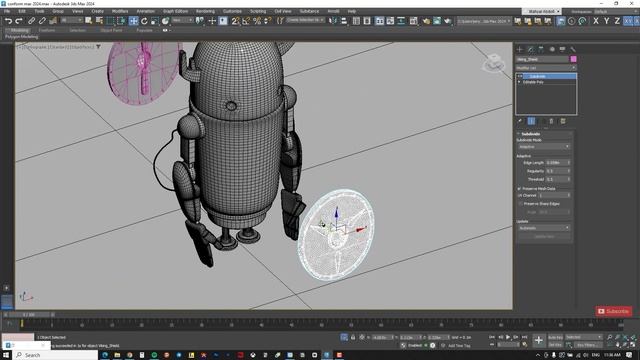Click Configure Modifier Sets icon

pyautogui.click(x=563, y=121)
